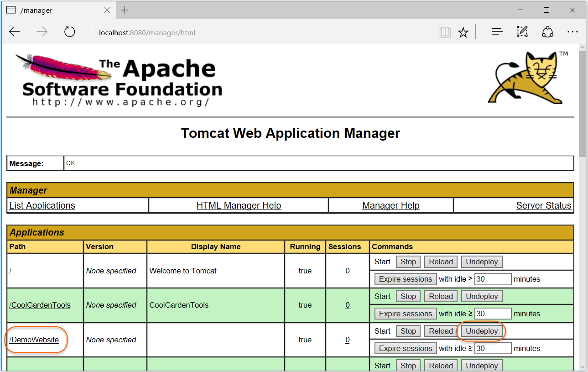588x372 pixels.
Task: Undeploy the DemoWebsite application
Action: point(481,330)
